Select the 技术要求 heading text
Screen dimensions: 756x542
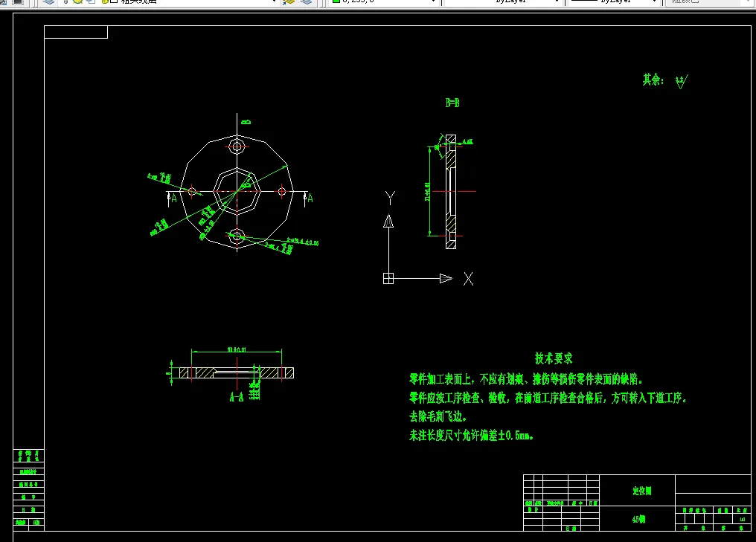(554, 358)
